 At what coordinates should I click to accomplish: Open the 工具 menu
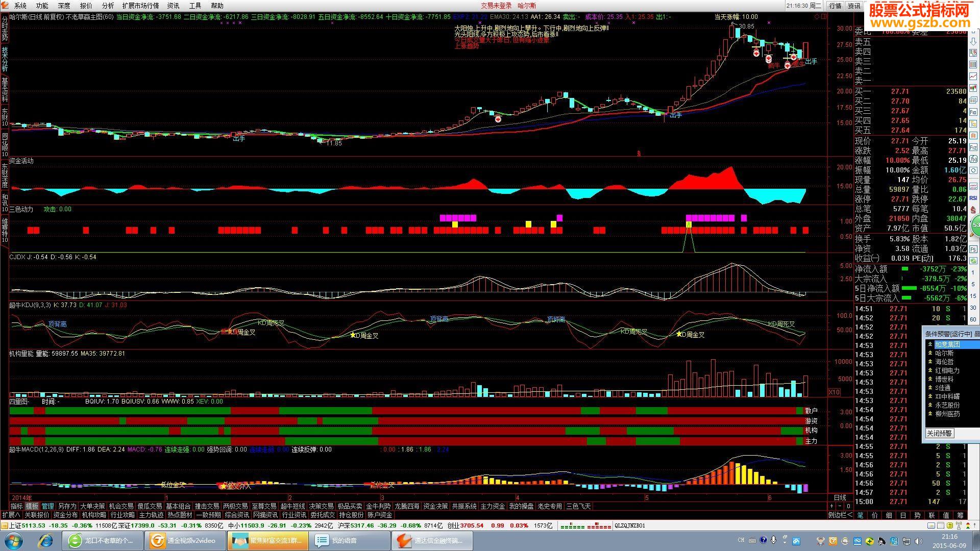(x=195, y=6)
